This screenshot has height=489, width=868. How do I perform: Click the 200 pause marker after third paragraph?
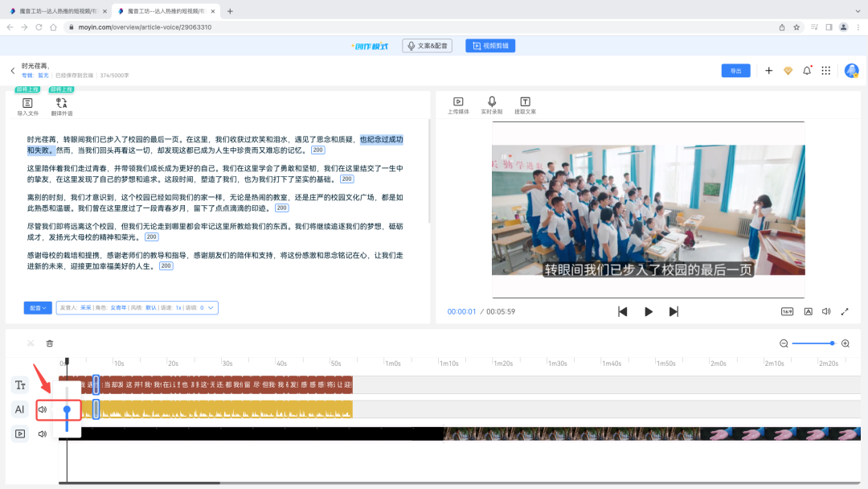pyautogui.click(x=282, y=208)
